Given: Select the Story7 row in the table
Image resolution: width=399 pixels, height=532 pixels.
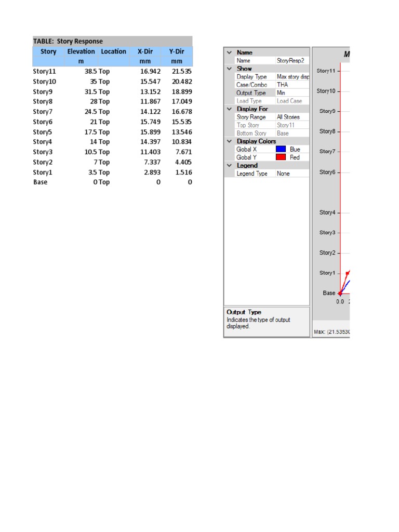Looking at the screenshot, I should pyautogui.click(x=112, y=112).
